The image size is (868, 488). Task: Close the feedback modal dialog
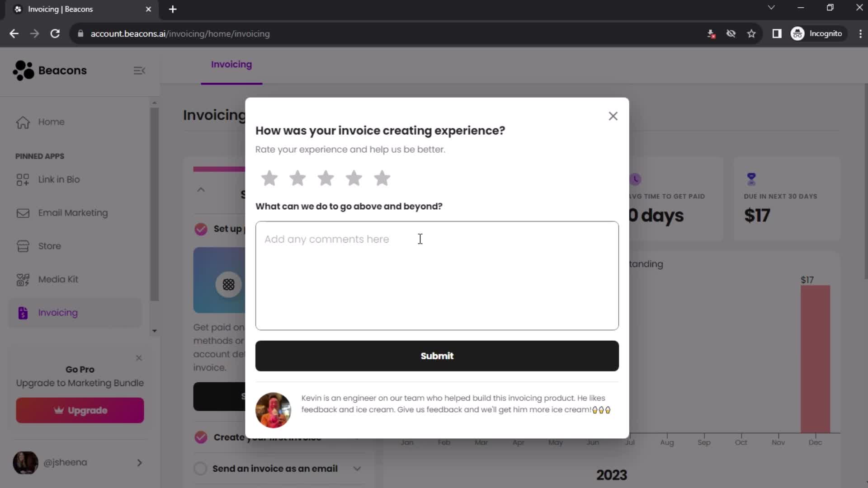612,116
